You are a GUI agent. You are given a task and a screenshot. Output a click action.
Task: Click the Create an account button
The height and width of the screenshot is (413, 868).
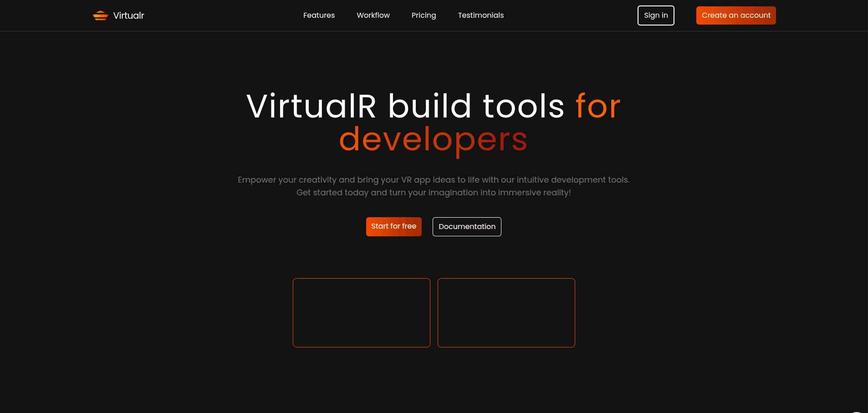[735, 15]
